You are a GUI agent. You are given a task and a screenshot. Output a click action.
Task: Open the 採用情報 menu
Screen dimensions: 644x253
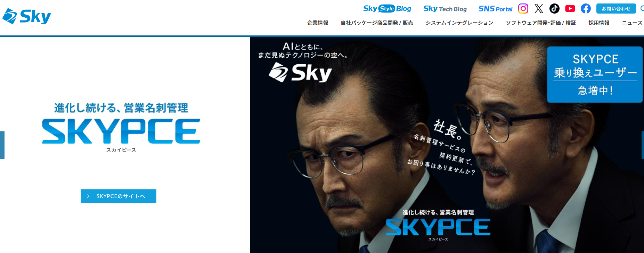[599, 23]
